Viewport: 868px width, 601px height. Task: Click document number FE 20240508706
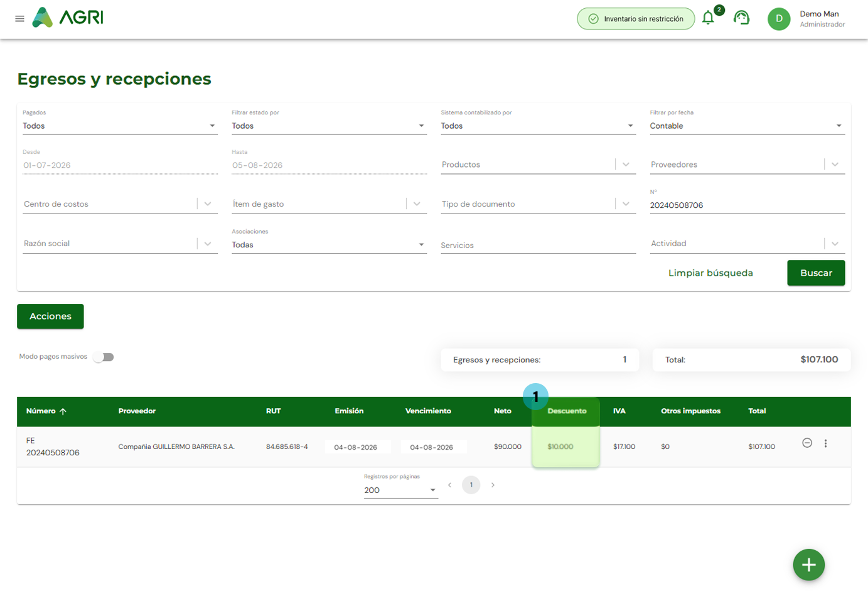[x=53, y=447]
